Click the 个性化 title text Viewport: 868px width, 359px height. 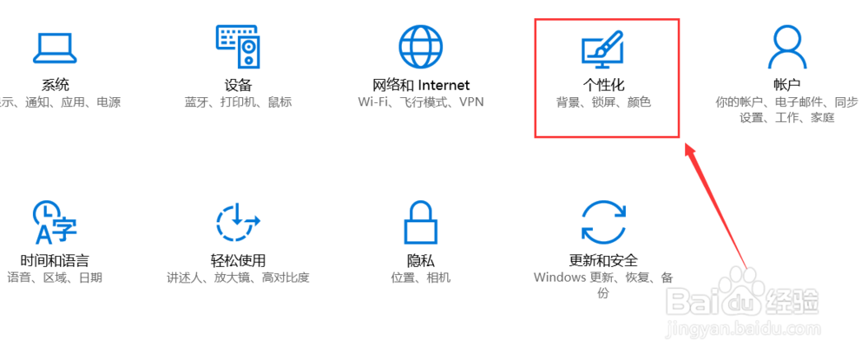click(x=603, y=85)
